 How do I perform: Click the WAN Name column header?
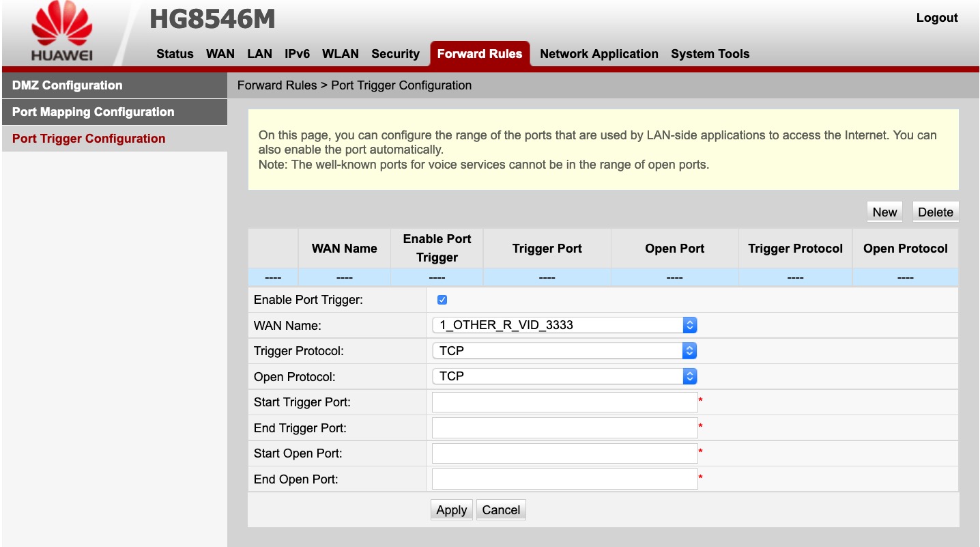coord(345,249)
